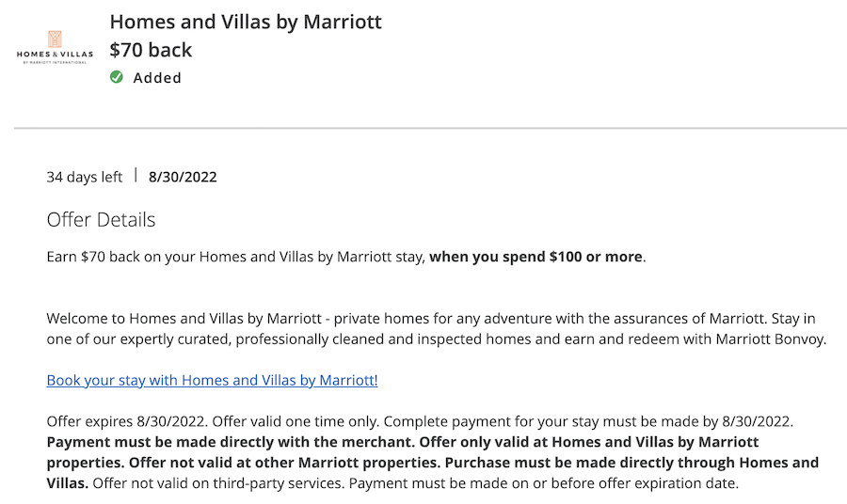Click the Added status label
The width and height of the screenshot is (847, 504).
tap(157, 78)
